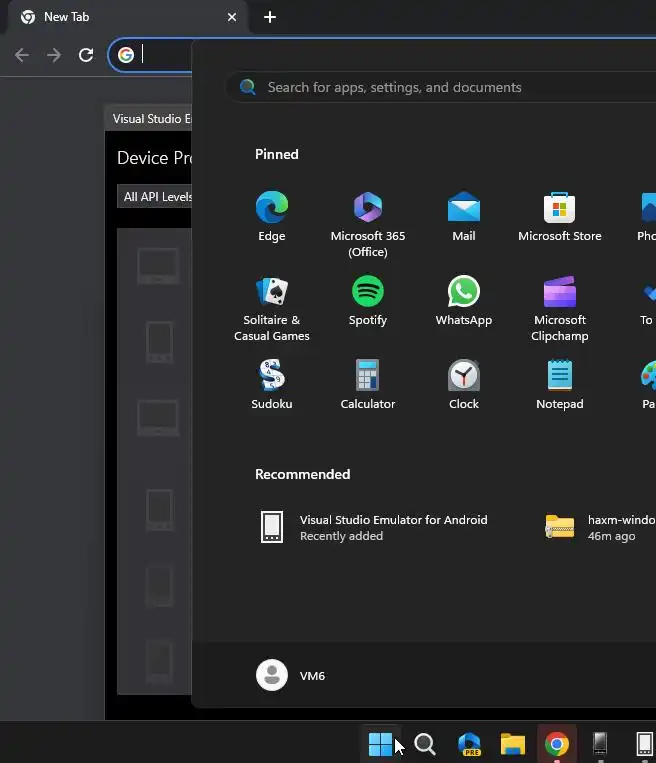This screenshot has width=656, height=763.
Task: Open Microsoft Store from pinned apps
Action: coord(560,216)
